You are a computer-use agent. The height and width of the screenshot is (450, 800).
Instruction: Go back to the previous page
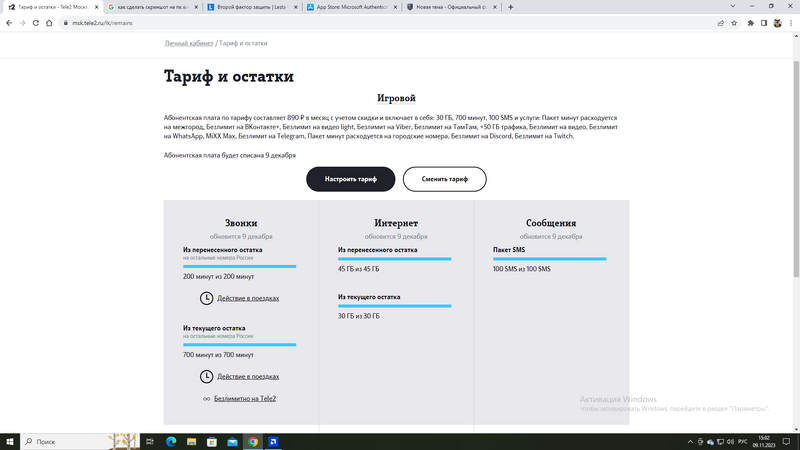point(9,23)
